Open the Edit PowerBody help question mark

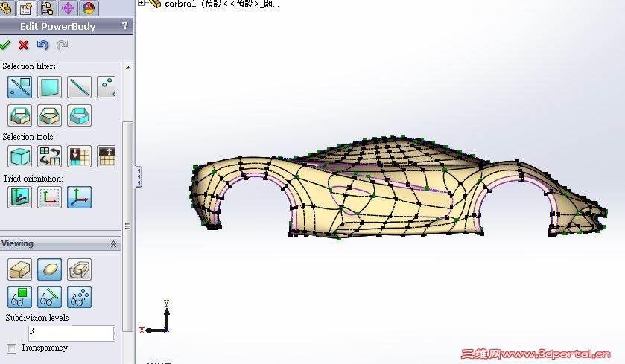click(x=124, y=26)
